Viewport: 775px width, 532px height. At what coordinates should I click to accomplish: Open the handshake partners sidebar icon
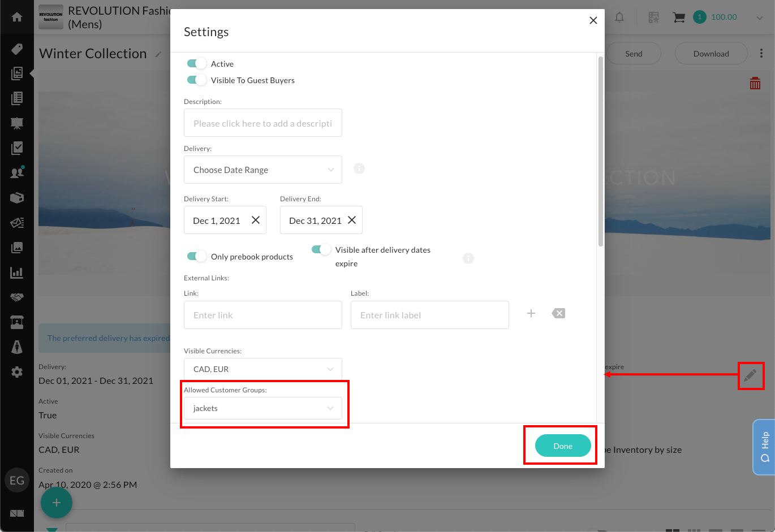pyautogui.click(x=17, y=297)
